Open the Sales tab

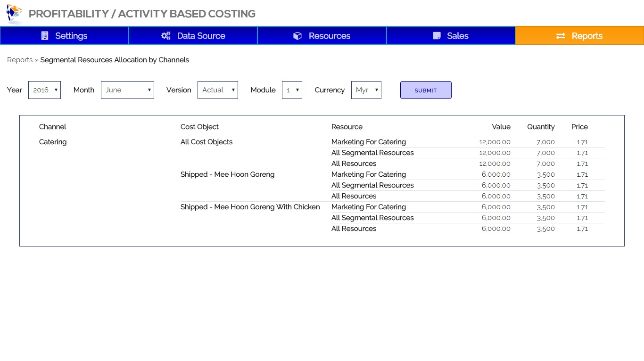451,35
